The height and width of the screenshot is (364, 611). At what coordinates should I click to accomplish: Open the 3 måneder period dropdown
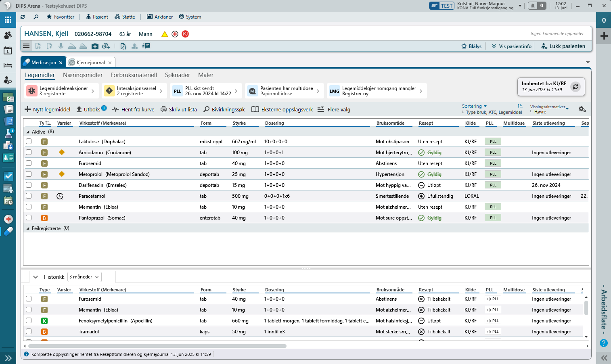point(84,277)
